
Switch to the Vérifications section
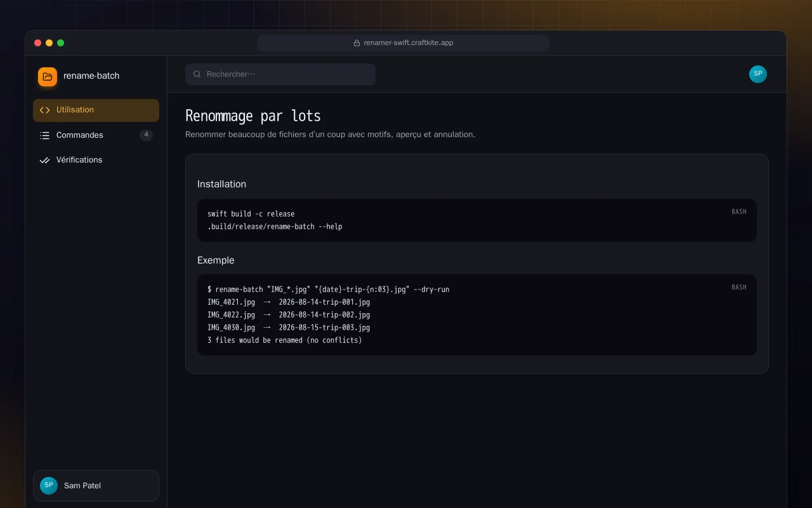96,160
